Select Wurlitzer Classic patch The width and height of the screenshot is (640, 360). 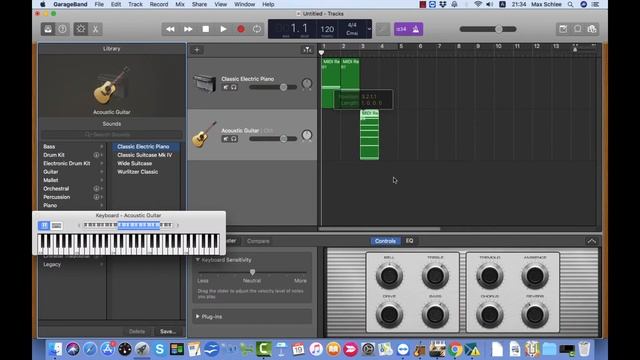[x=138, y=172]
